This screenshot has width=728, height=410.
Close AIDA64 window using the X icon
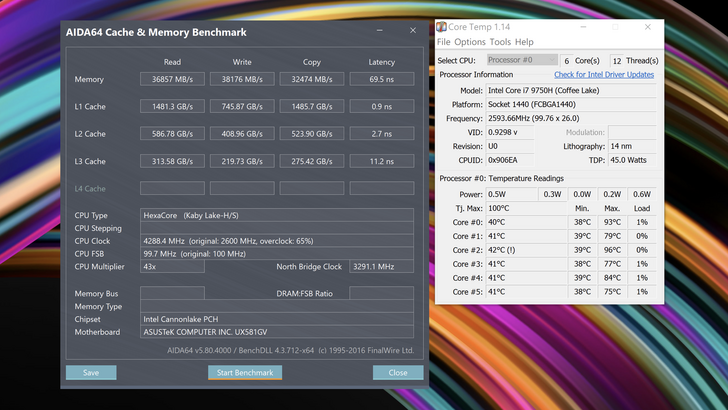[413, 31]
